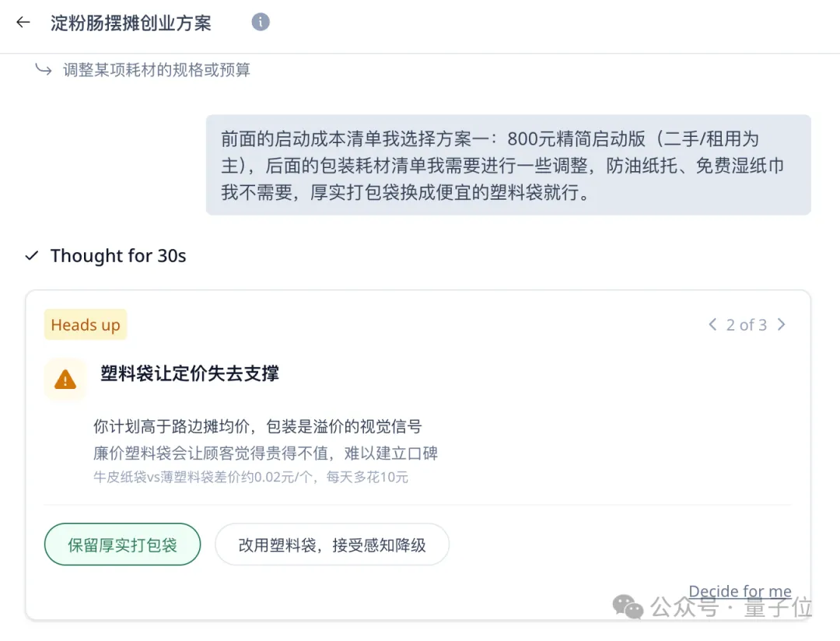Image resolution: width=840 pixels, height=641 pixels.
Task: Click the gray note about 牛皮纸袋 price difference
Action: click(250, 477)
